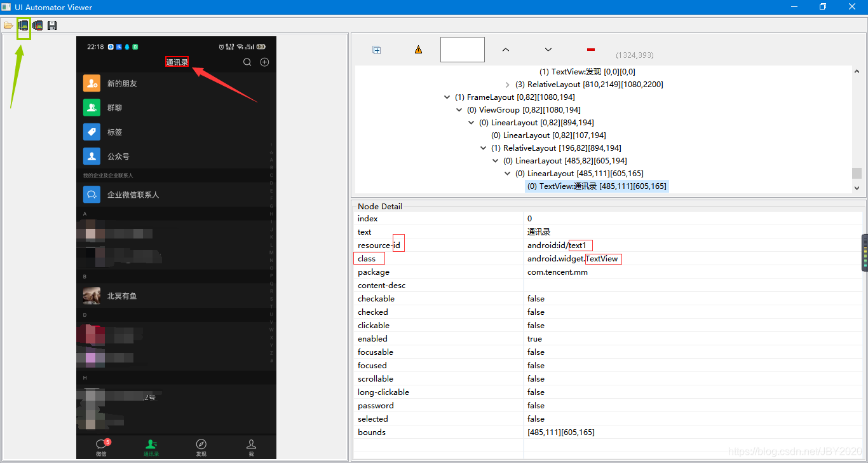This screenshot has width=868, height=463.
Task: Select the 通讯录 title in phone screenshot
Action: (177, 62)
